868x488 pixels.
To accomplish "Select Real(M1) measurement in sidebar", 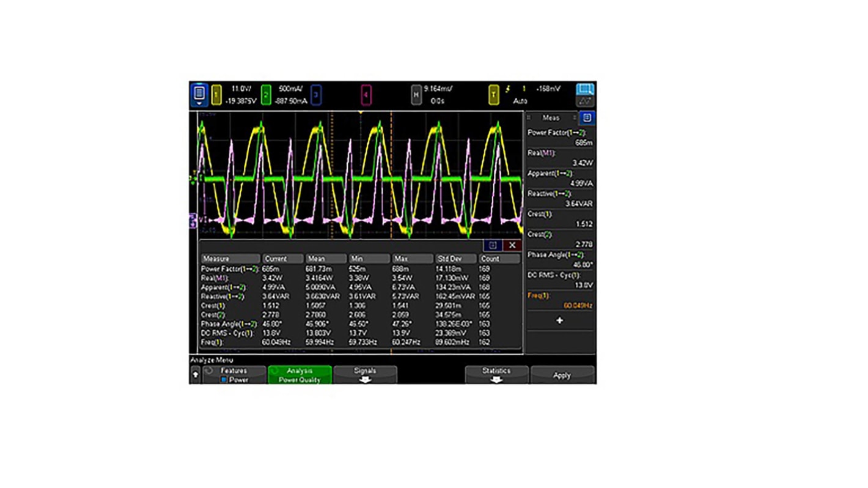I will 560,158.
